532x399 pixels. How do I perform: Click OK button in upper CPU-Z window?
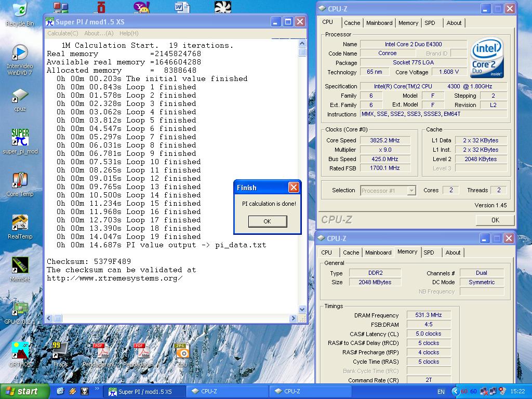tap(495, 220)
